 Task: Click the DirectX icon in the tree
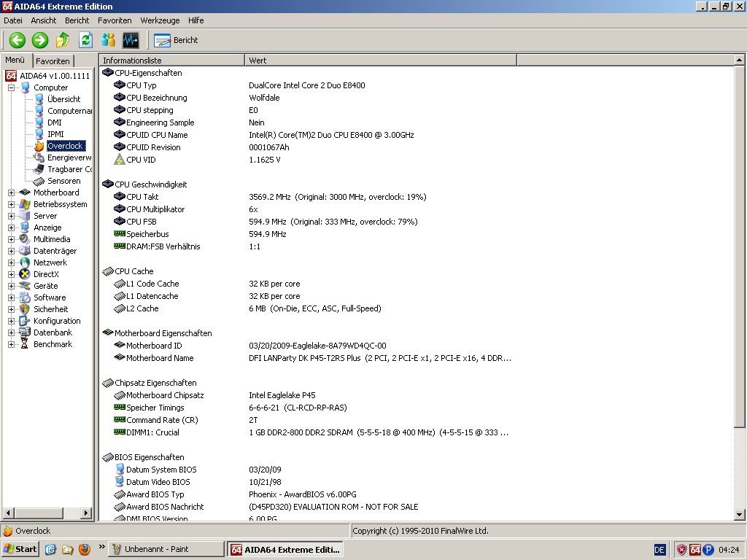(x=24, y=274)
